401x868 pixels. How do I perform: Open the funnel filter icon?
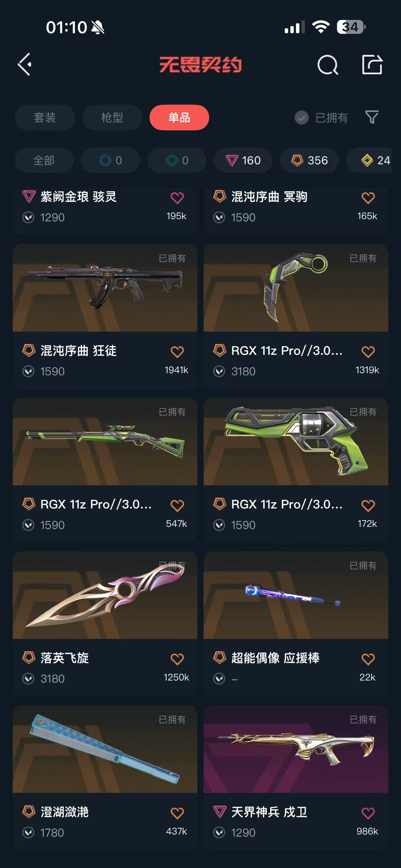point(372,117)
